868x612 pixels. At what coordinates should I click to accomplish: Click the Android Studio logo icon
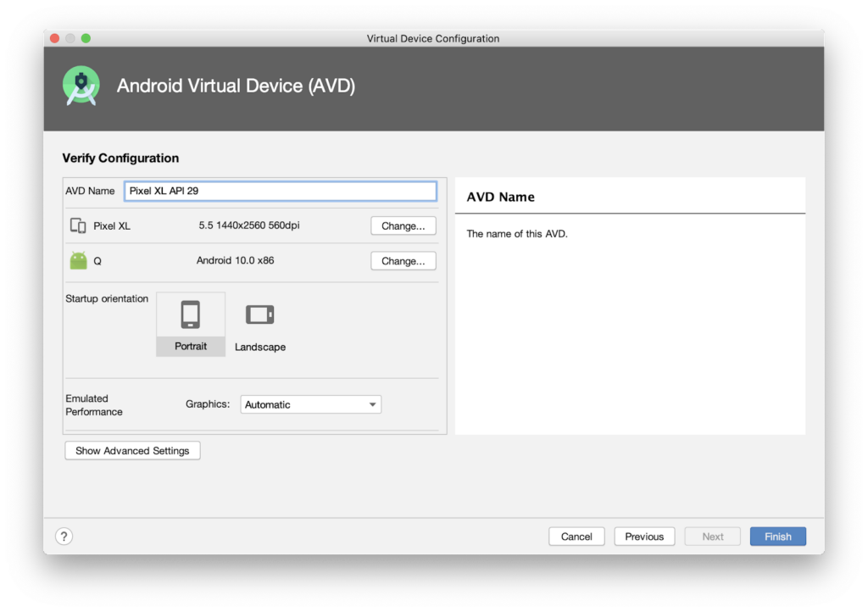click(81, 86)
